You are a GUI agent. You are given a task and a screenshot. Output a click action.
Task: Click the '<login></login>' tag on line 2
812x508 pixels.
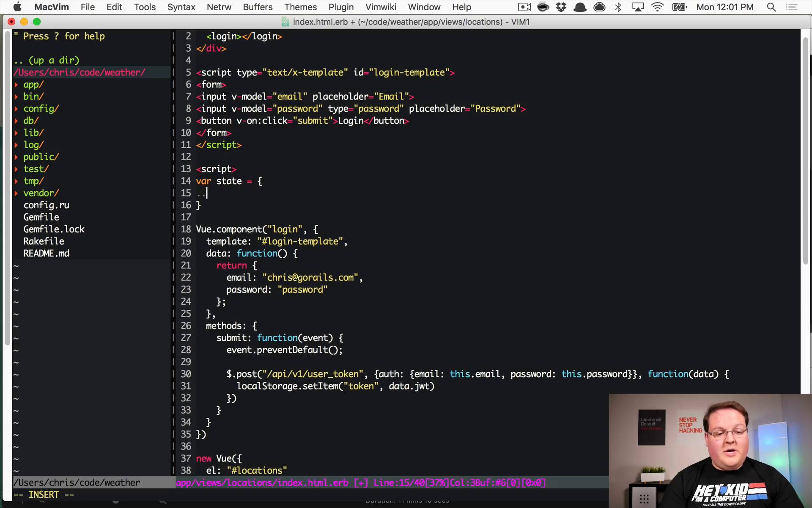click(x=244, y=36)
